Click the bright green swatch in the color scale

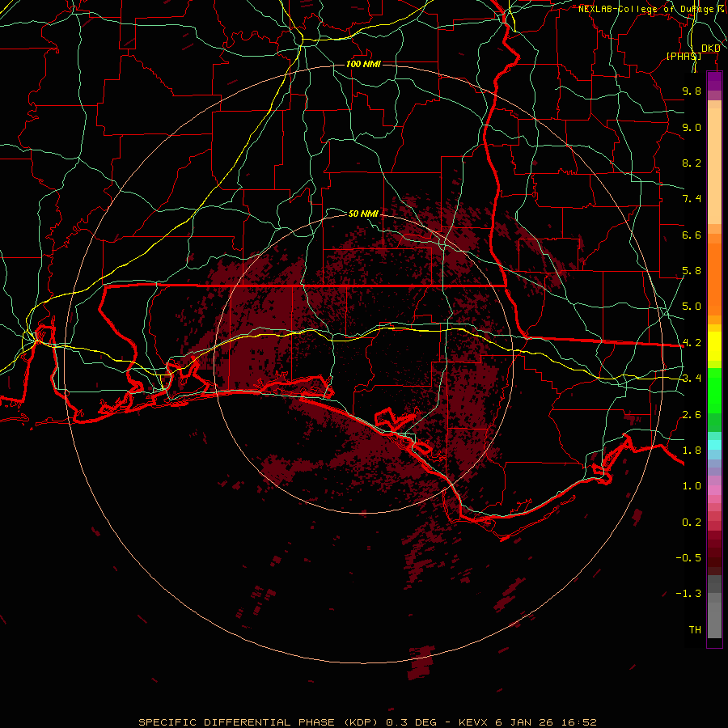click(x=714, y=390)
